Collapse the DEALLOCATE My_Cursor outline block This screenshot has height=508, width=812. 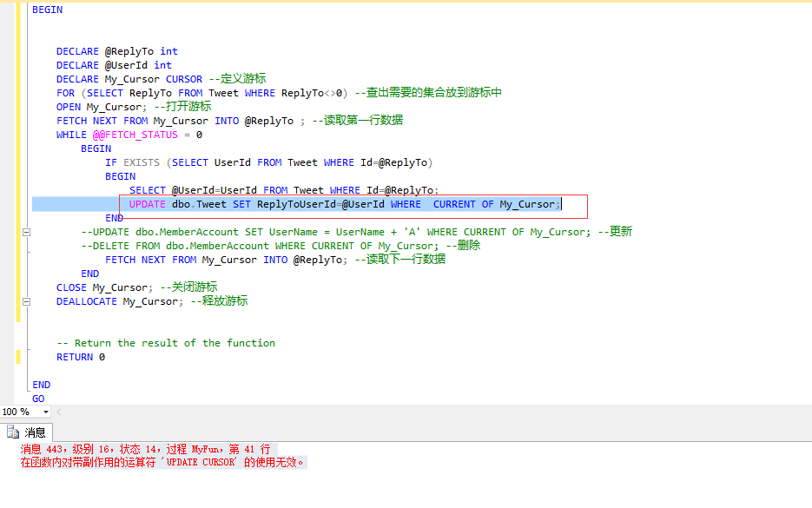(x=26, y=301)
